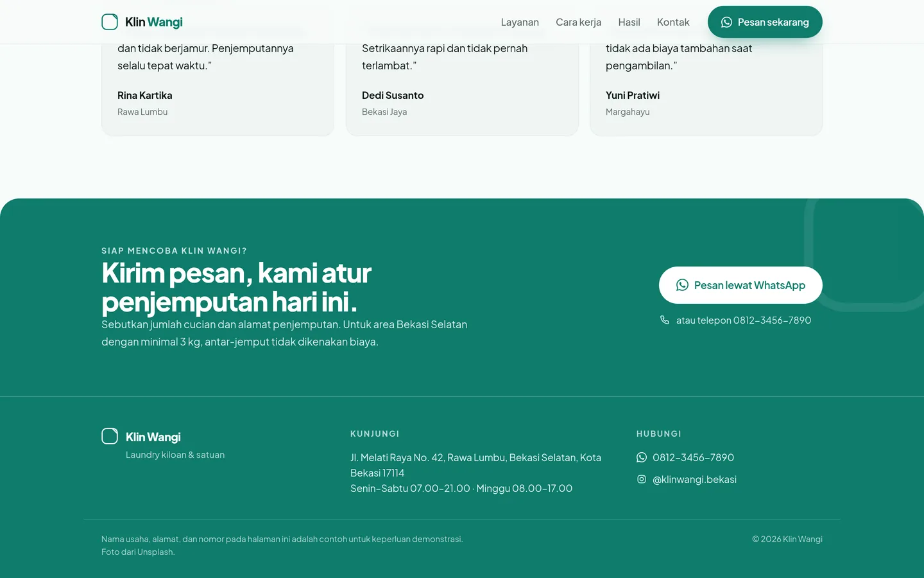Screen dimensions: 924x578
Task: Click the WhatsApp icon in Pesan lewat WhatsApp button
Action: tap(682, 285)
